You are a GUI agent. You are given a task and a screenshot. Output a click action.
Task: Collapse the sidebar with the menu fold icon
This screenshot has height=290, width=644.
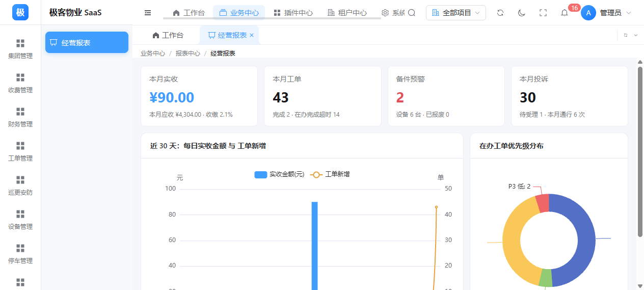(148, 13)
